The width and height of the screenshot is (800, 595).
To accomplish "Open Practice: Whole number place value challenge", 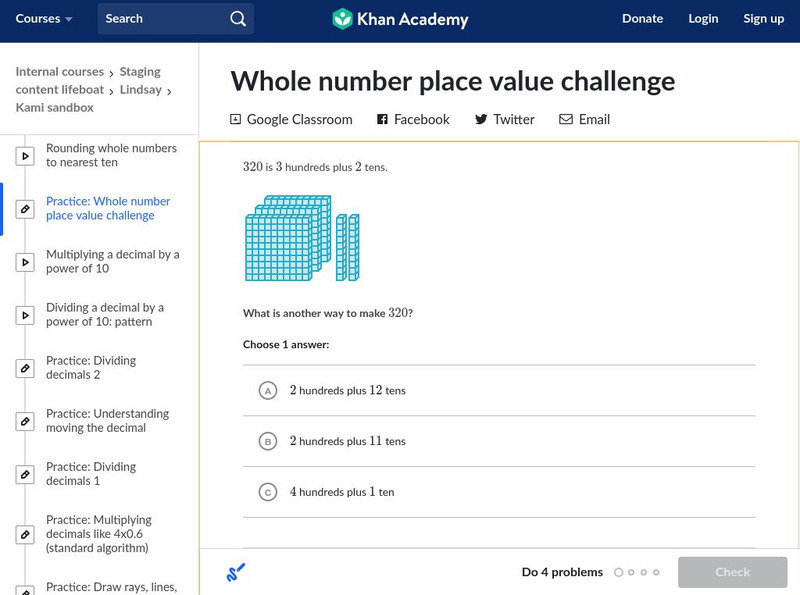I will (x=108, y=208).
